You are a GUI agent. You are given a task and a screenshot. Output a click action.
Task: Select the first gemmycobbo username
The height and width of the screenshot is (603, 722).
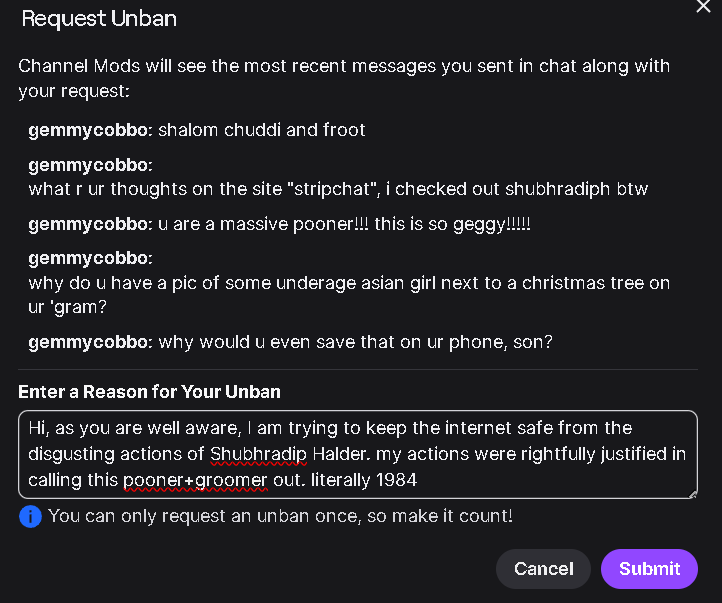[89, 130]
